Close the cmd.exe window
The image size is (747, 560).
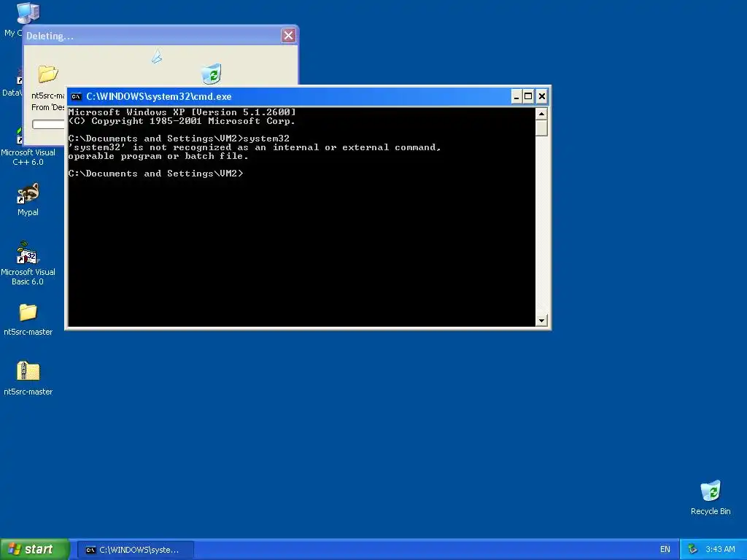[x=542, y=97]
